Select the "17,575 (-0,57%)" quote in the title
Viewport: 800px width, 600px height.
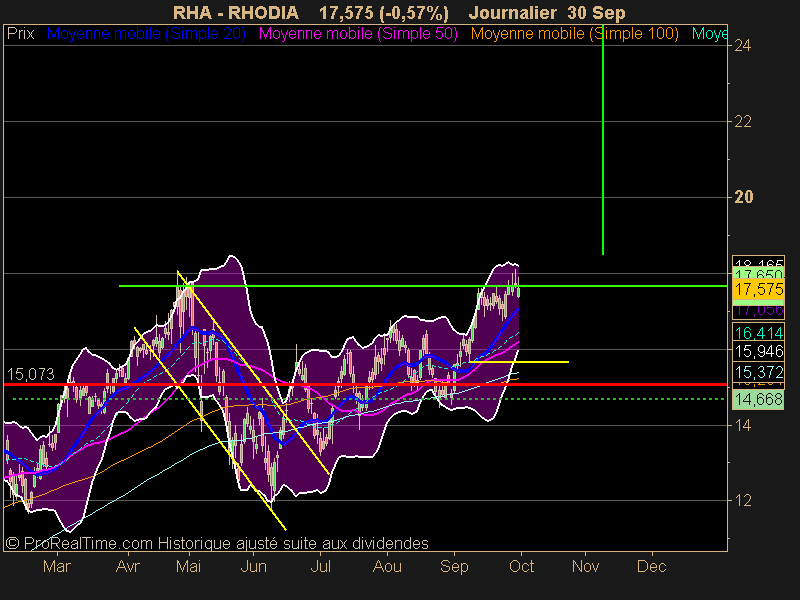[x=384, y=12]
